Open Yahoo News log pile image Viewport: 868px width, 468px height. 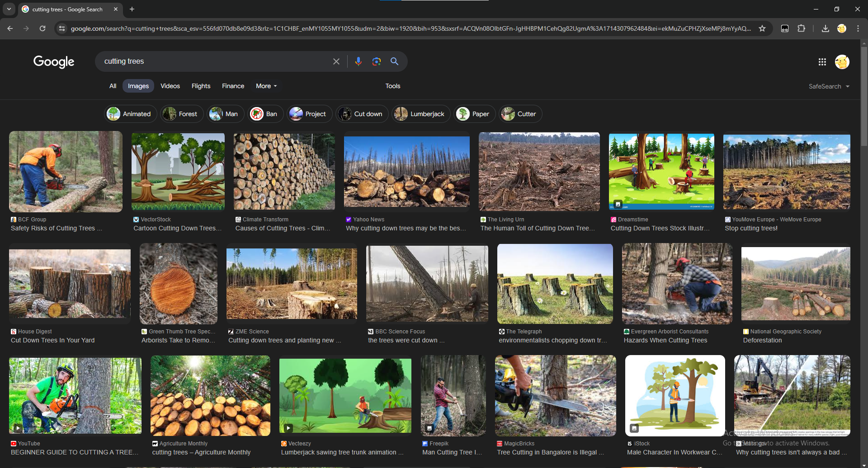pyautogui.click(x=407, y=172)
